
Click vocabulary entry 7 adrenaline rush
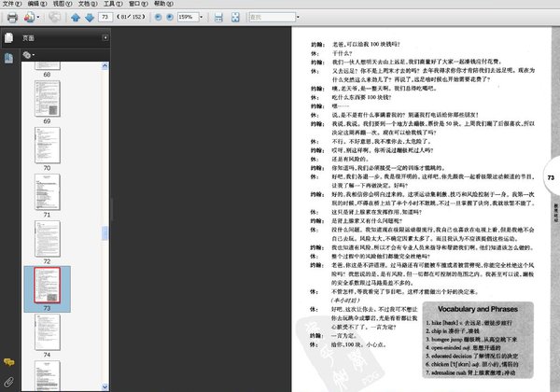[x=470, y=372]
